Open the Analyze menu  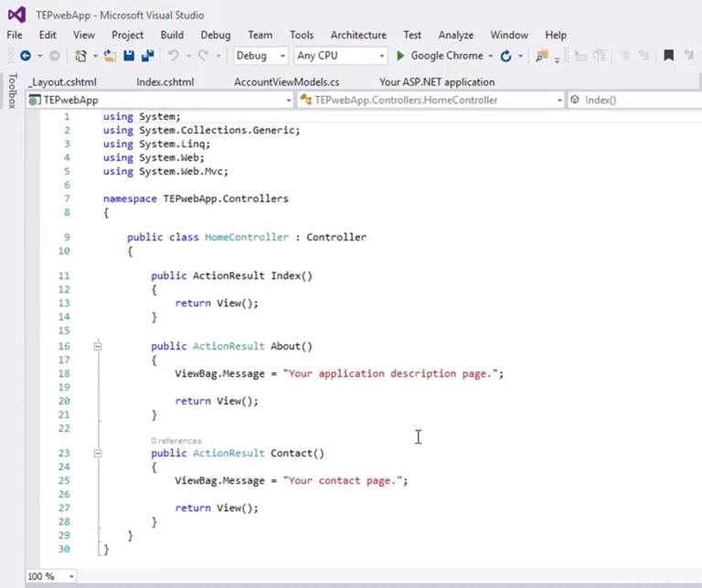[455, 35]
